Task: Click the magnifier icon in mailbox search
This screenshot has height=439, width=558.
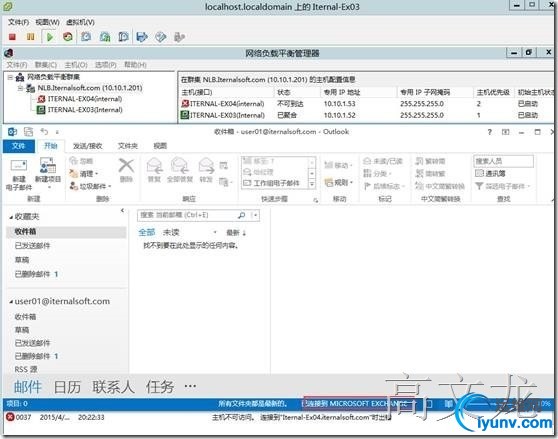Action: (242, 215)
